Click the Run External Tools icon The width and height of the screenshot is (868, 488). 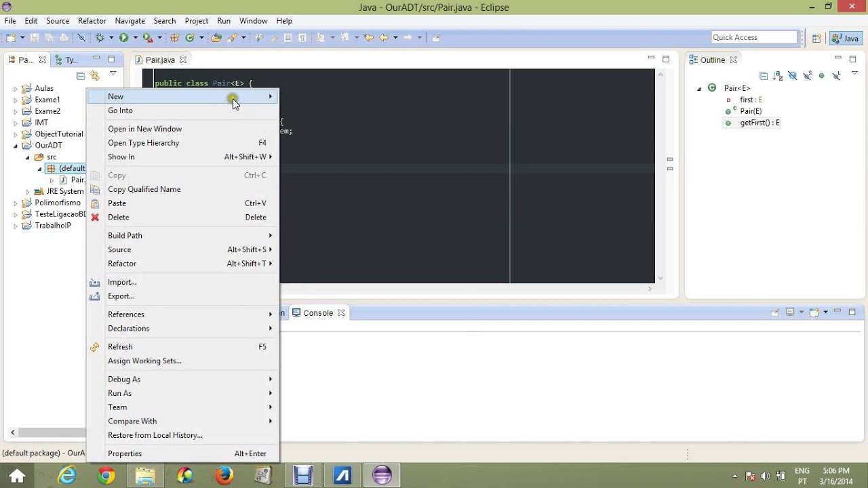click(147, 38)
